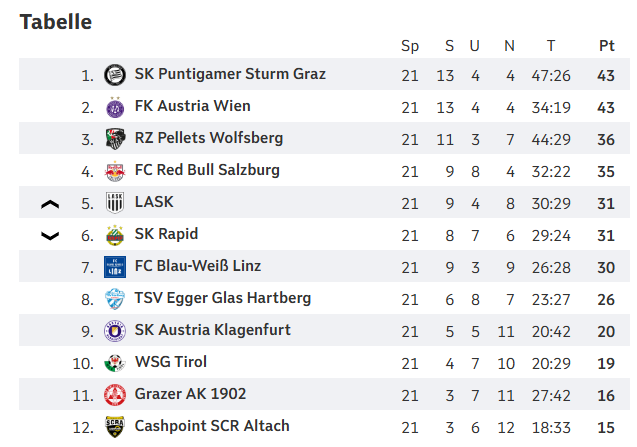This screenshot has width=637, height=447.
Task: Click the Pt points column header
Action: tap(607, 46)
